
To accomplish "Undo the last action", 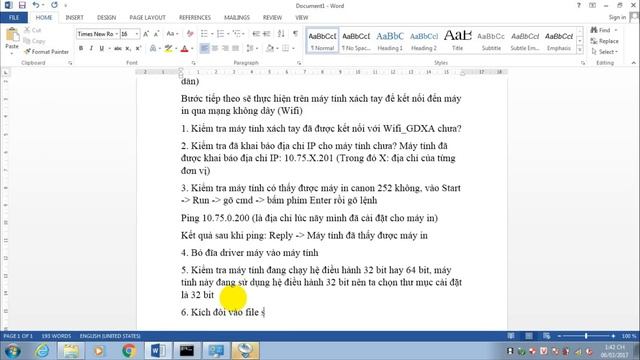I will (x=36, y=5).
